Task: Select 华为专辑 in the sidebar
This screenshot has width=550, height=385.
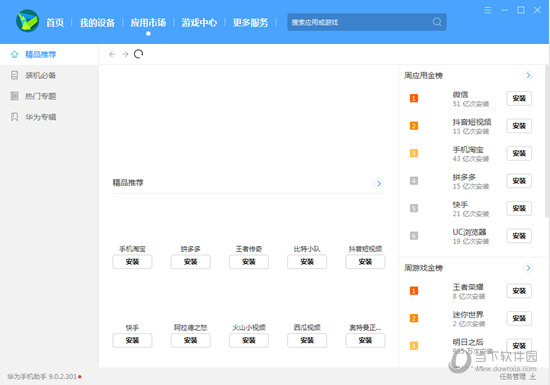Action: pos(49,117)
